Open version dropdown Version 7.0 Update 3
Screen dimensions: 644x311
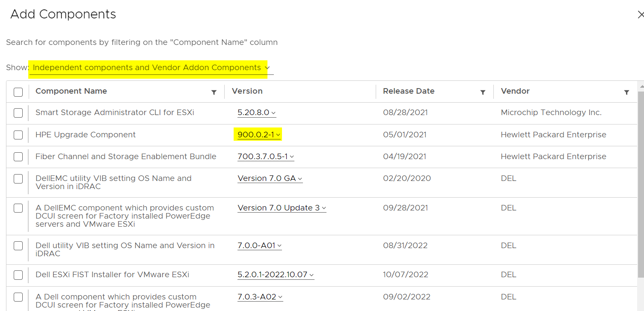[282, 207]
